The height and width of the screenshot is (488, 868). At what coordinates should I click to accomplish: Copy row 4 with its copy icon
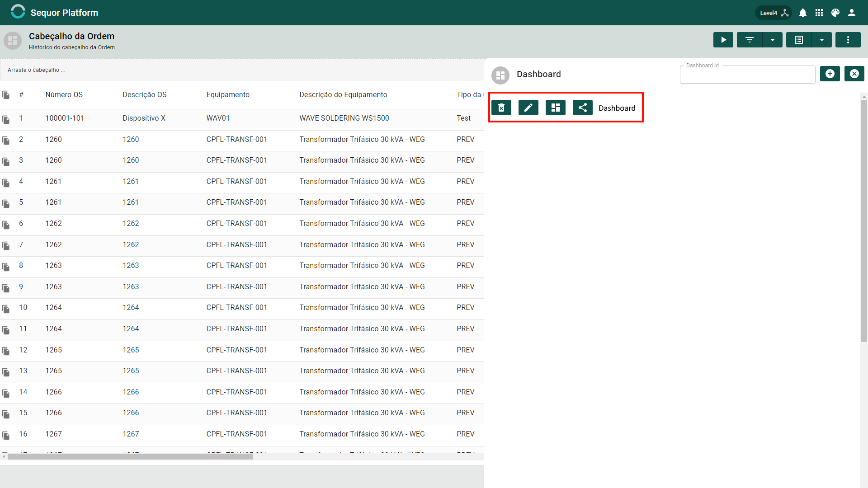[6, 183]
